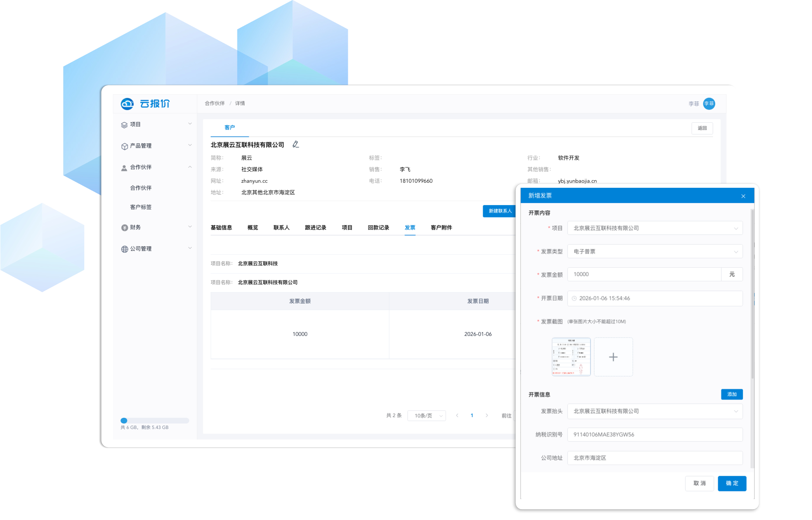Click the 产品管理 cube sidebar icon
This screenshot has height=520, width=812.
point(124,146)
